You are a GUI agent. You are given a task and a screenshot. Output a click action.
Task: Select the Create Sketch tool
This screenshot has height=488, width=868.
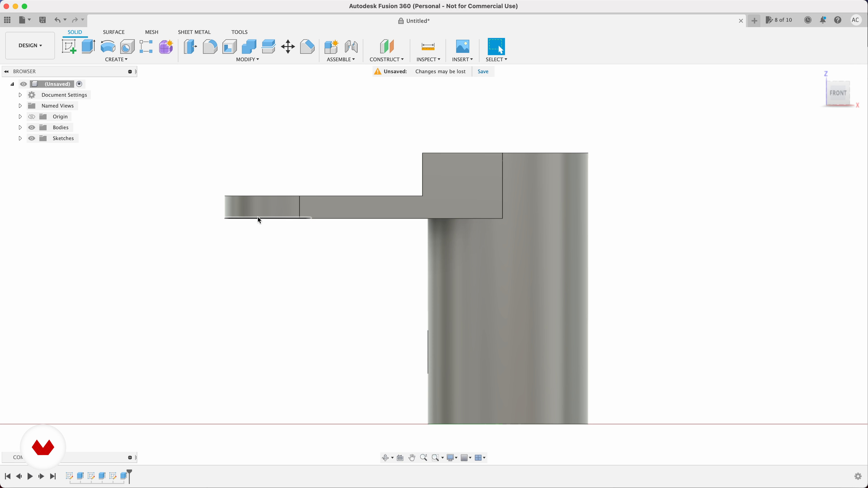tap(69, 47)
